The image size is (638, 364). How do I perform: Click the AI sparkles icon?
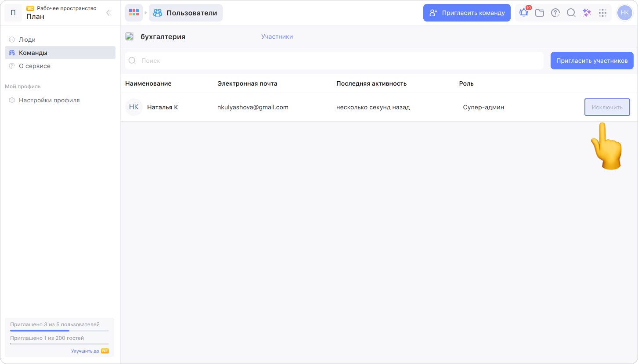tap(587, 13)
